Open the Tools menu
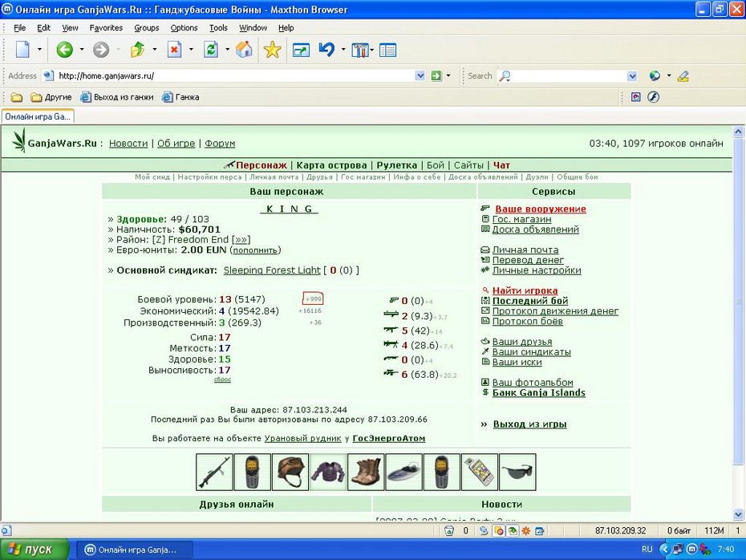Screen dimensions: 746x560 tap(218, 27)
